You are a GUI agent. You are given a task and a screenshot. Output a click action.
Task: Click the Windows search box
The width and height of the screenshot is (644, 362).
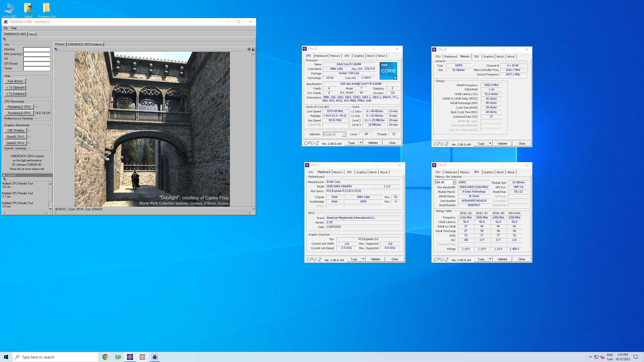pyautogui.click(x=55, y=357)
